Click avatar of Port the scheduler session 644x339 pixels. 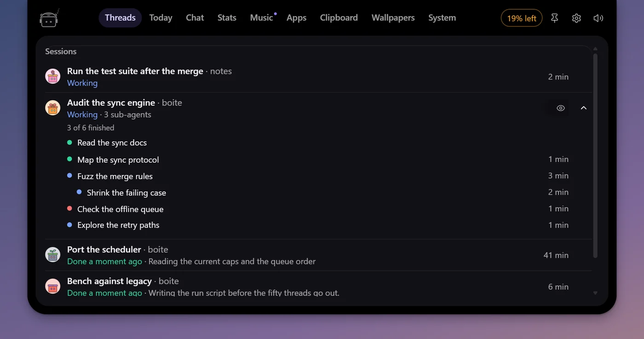tap(53, 255)
